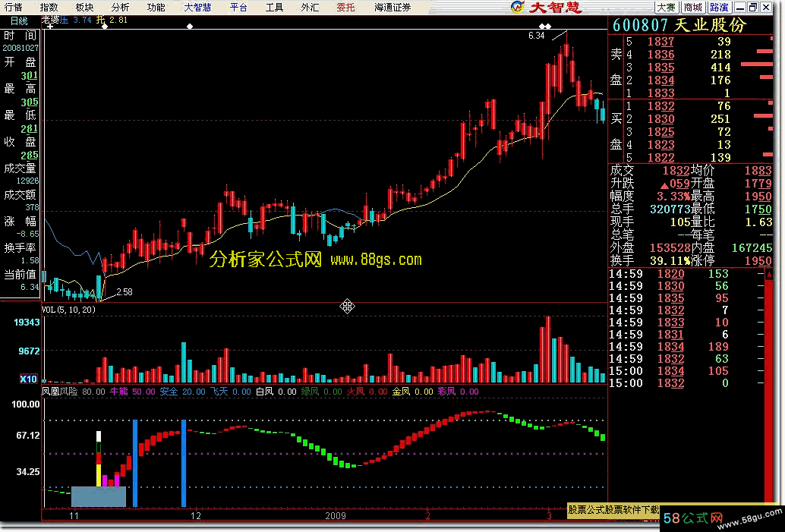Click the plus marker above the chart's left edge

pos(50,26)
